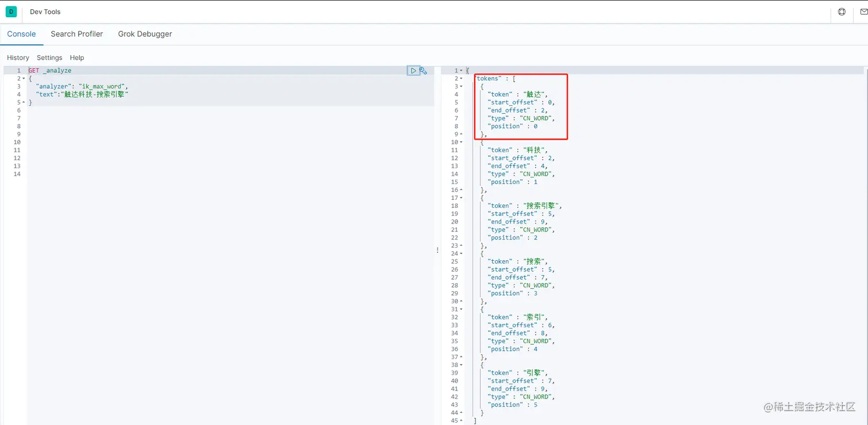Click the "token" : "引擎" line
This screenshot has height=425, width=868.
(518, 373)
